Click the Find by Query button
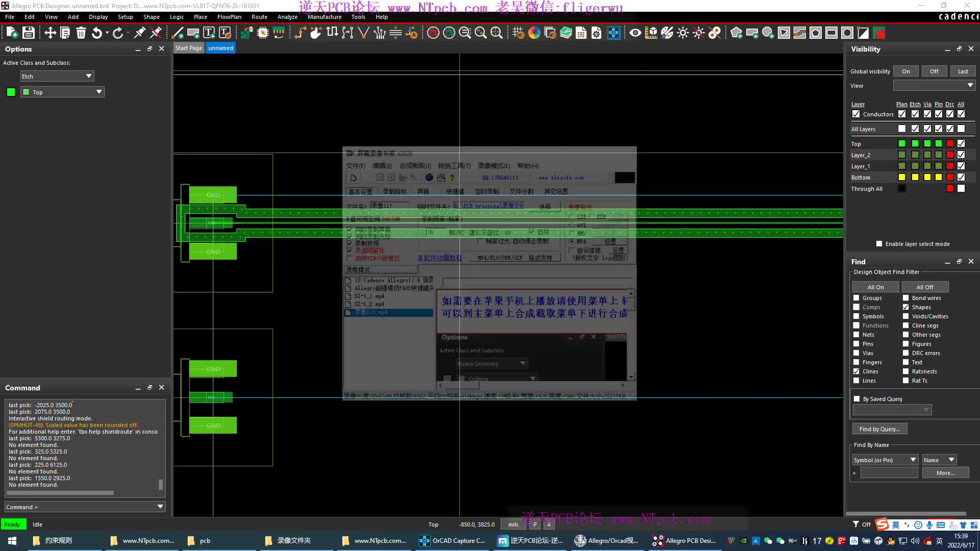This screenshot has height=551, width=980. pos(880,429)
